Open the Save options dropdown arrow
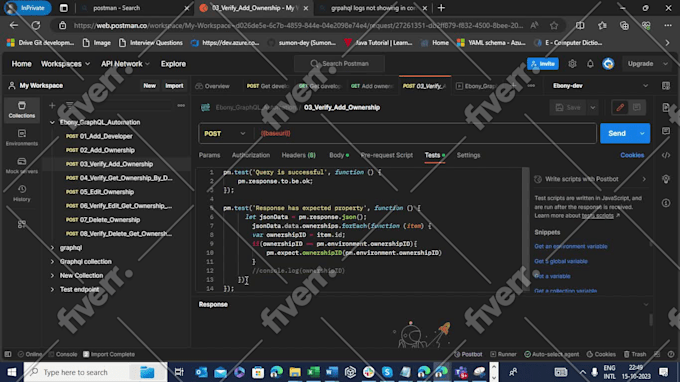 click(592, 108)
